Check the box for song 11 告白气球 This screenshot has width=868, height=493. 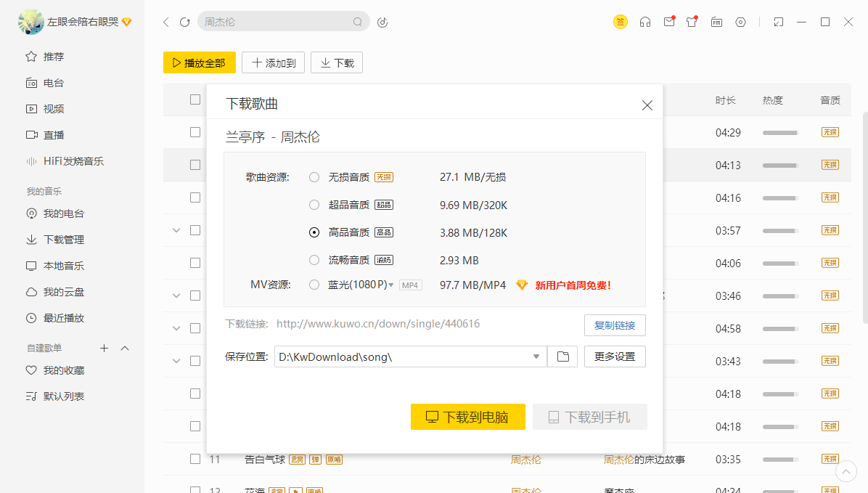pos(195,459)
